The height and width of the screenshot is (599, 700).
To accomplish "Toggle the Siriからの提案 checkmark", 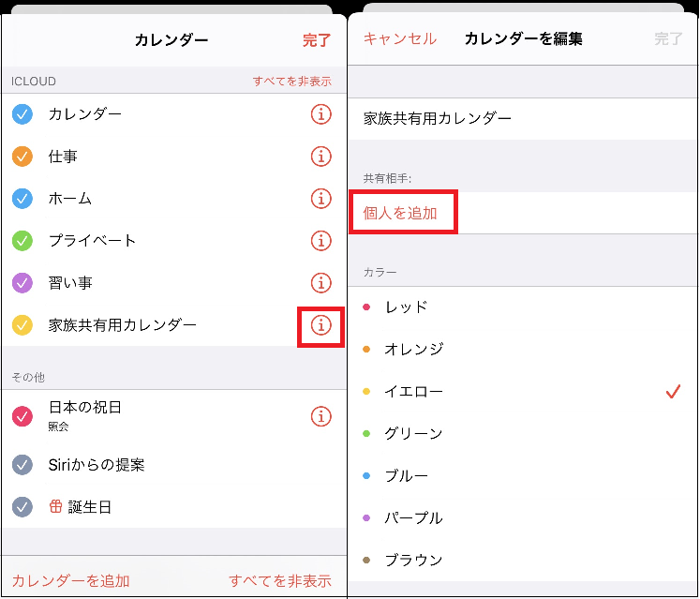I will 22,465.
